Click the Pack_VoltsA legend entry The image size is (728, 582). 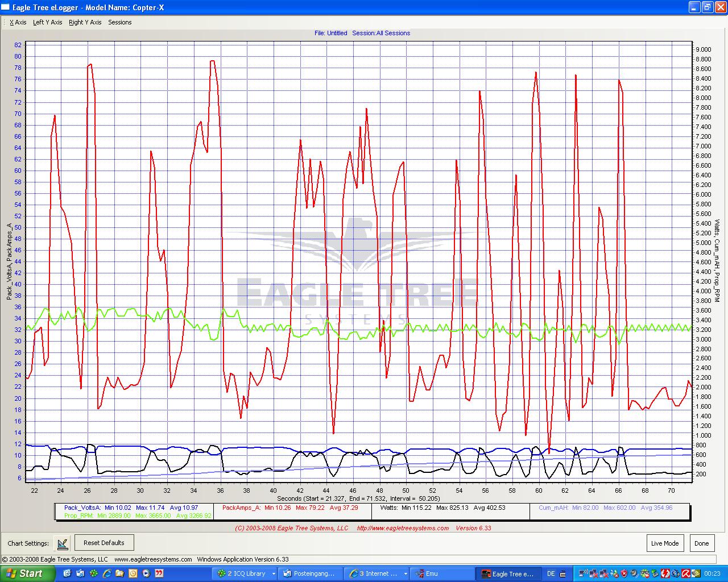pyautogui.click(x=131, y=508)
